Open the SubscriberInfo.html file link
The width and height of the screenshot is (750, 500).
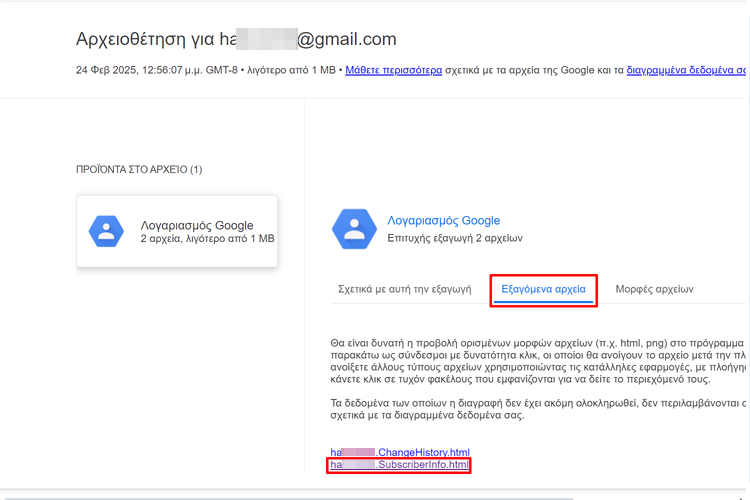click(x=399, y=465)
